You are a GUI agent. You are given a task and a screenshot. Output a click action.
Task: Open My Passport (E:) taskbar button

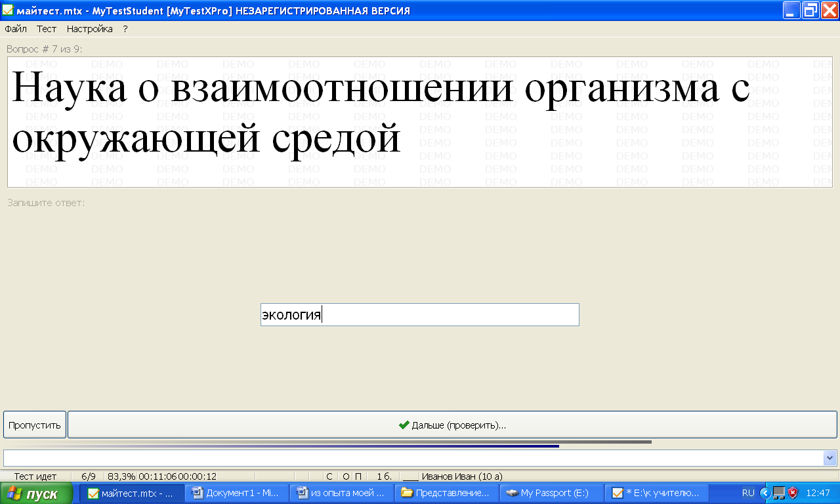point(551,493)
